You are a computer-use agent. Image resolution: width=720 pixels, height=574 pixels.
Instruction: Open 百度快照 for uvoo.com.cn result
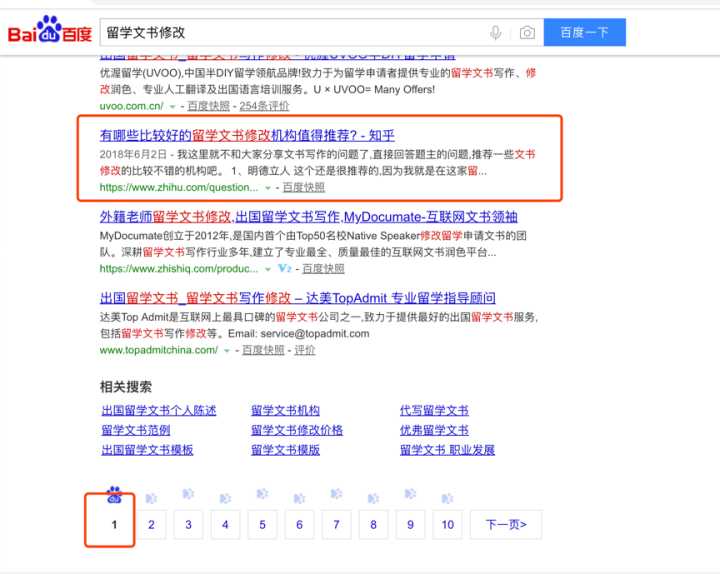coord(208,106)
